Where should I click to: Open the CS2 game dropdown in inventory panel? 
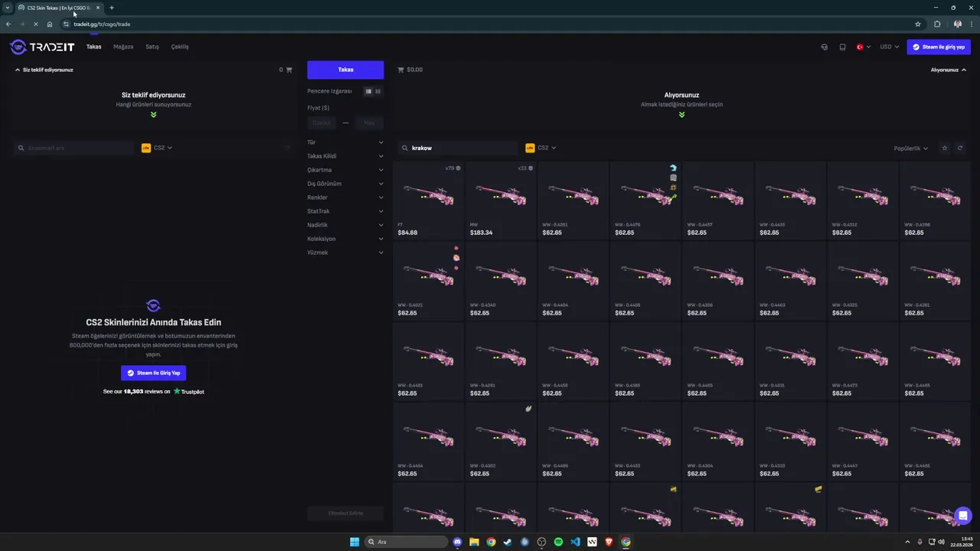point(157,148)
